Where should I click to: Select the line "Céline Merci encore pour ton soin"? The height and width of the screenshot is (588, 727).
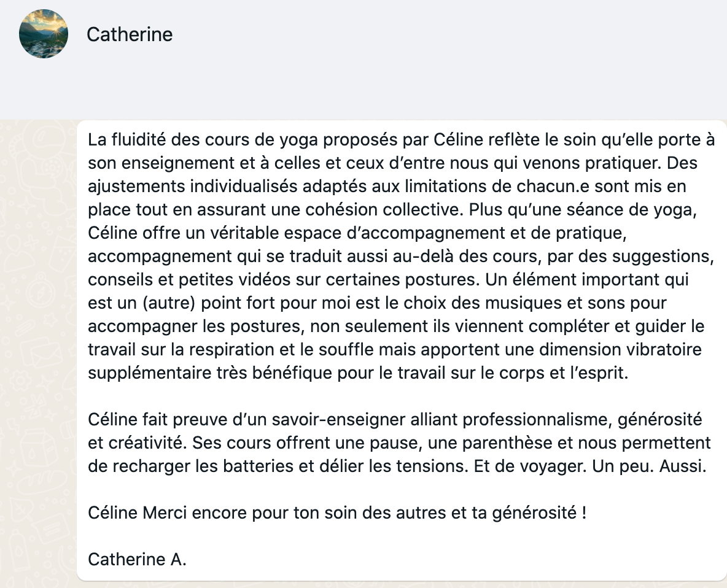(x=337, y=513)
